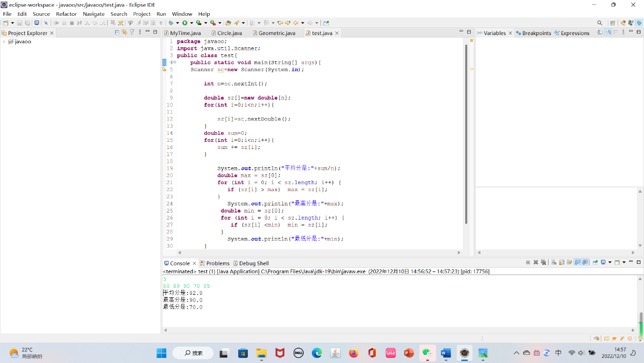Image resolution: width=644 pixels, height=363 pixels.
Task: Open Microsoft Edge from the taskbar
Action: click(x=317, y=353)
